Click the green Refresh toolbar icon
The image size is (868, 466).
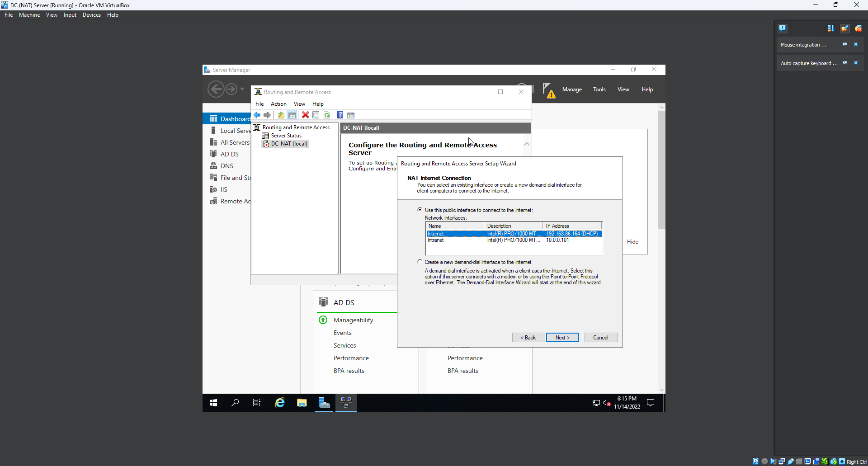(x=327, y=115)
